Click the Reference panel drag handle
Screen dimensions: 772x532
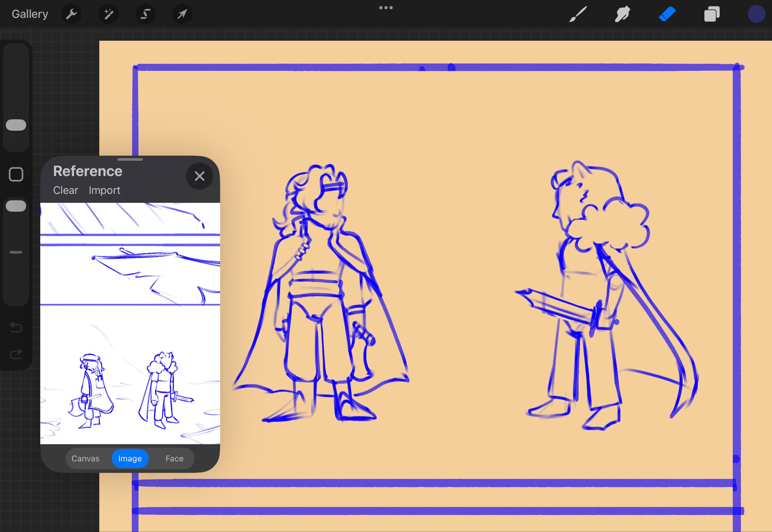[x=130, y=159]
